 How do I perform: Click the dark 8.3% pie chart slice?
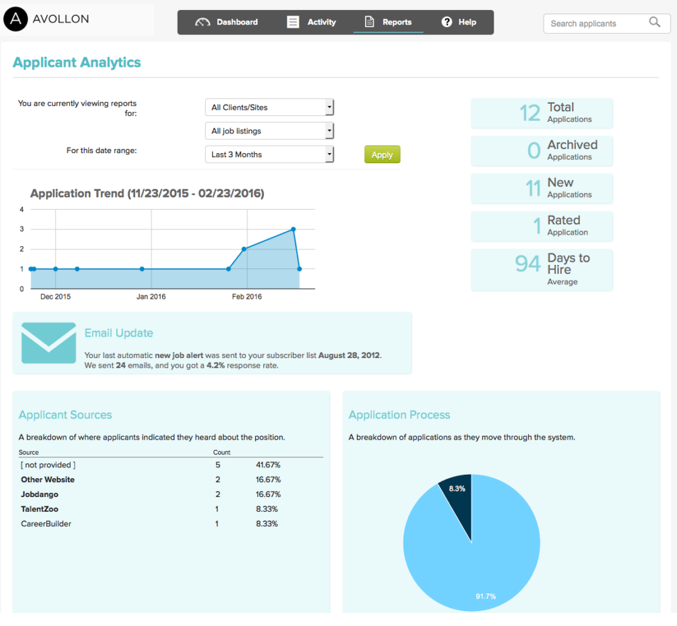[x=456, y=496]
